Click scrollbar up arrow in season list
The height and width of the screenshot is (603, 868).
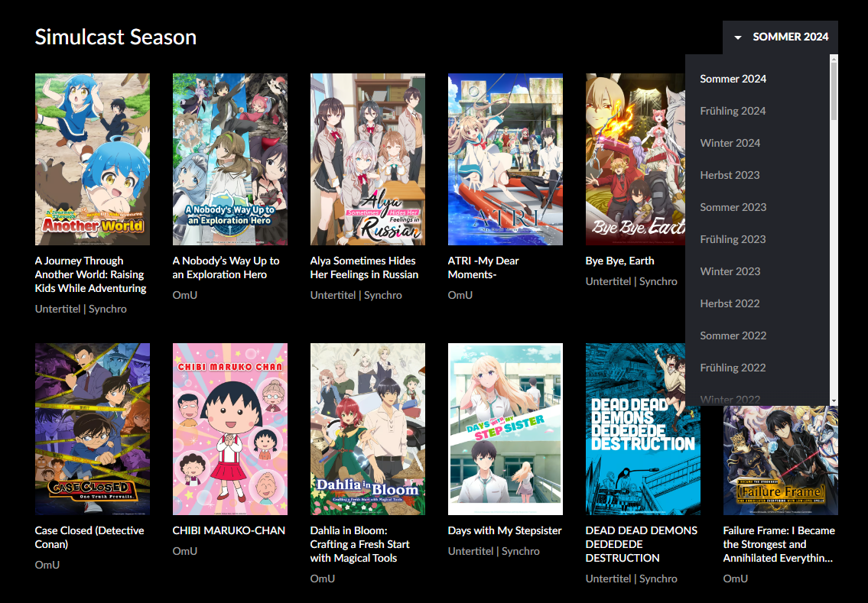click(834, 59)
